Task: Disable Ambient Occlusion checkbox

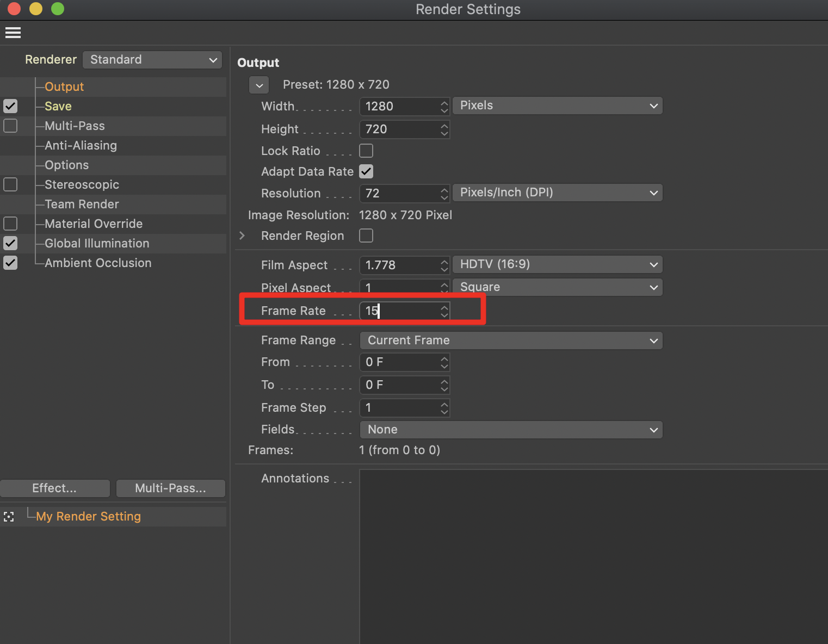Action: pos(10,263)
